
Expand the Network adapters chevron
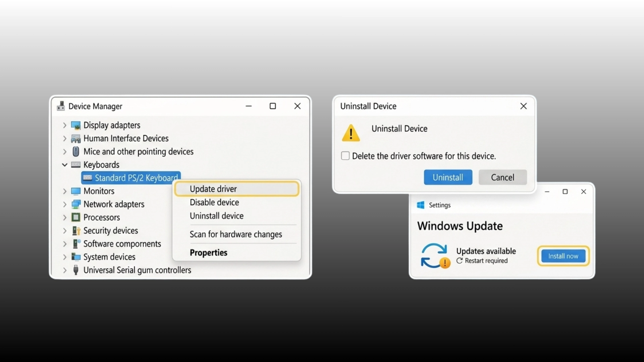(x=65, y=204)
